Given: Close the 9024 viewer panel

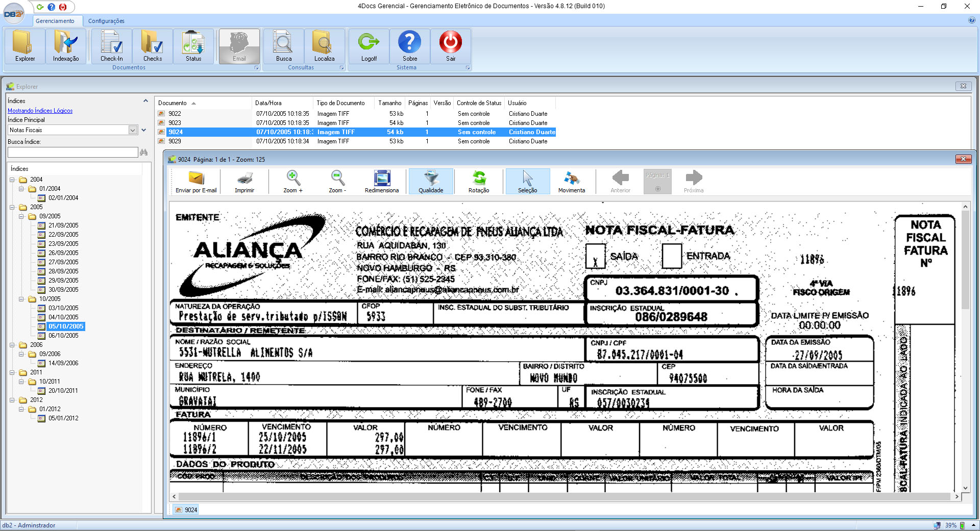Looking at the screenshot, I should tap(963, 159).
